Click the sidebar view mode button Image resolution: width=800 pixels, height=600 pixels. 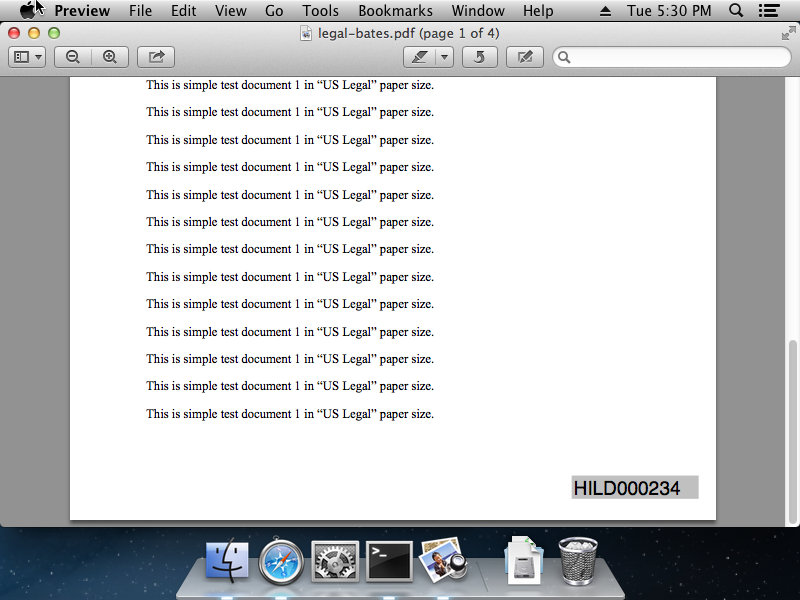(x=27, y=57)
